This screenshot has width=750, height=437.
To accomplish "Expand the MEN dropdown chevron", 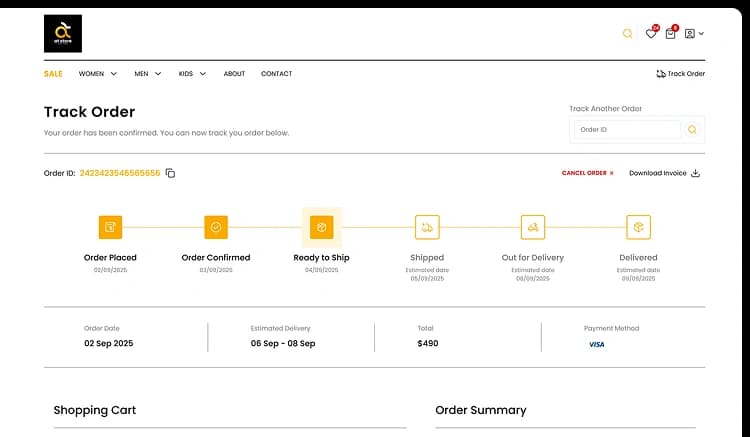I will click(x=158, y=74).
